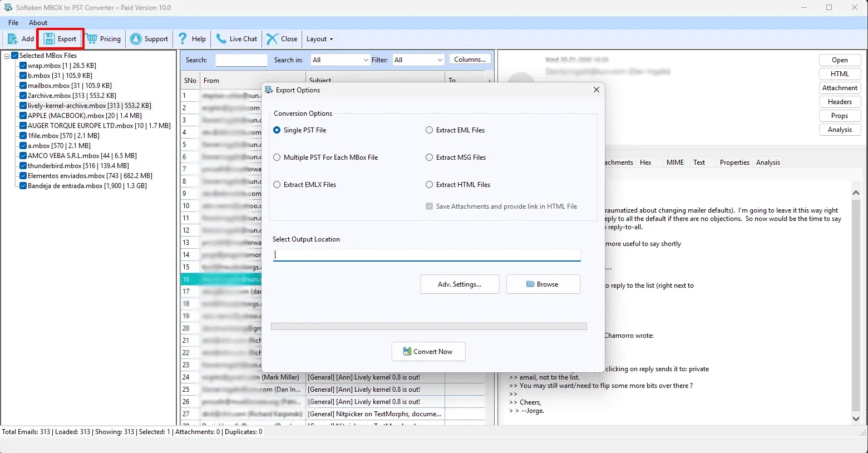Open the Search in dropdown
The image size is (868, 453).
(x=341, y=60)
